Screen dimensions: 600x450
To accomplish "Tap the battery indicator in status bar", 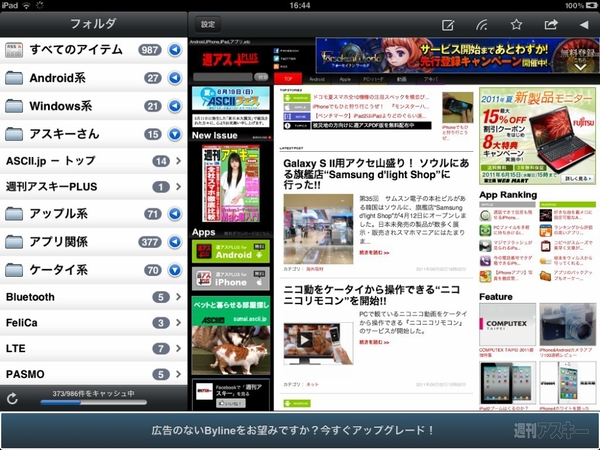I will tap(592, 5).
